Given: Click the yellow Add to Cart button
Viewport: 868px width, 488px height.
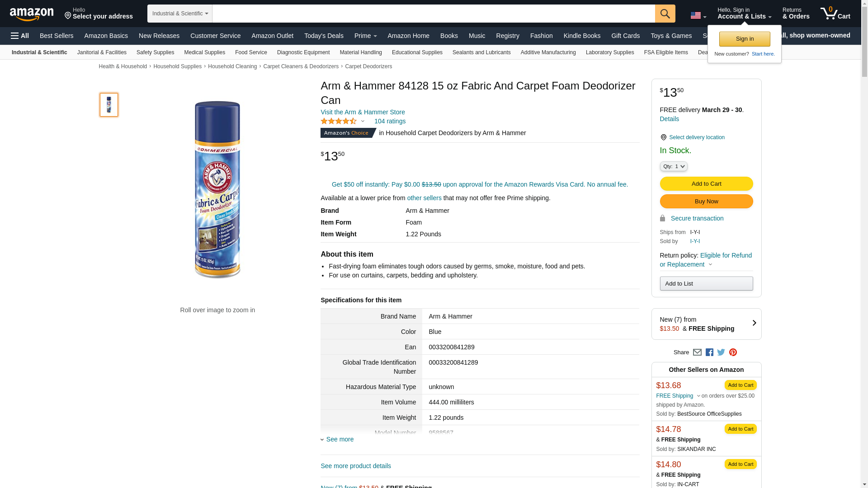Looking at the screenshot, I should (x=706, y=183).
